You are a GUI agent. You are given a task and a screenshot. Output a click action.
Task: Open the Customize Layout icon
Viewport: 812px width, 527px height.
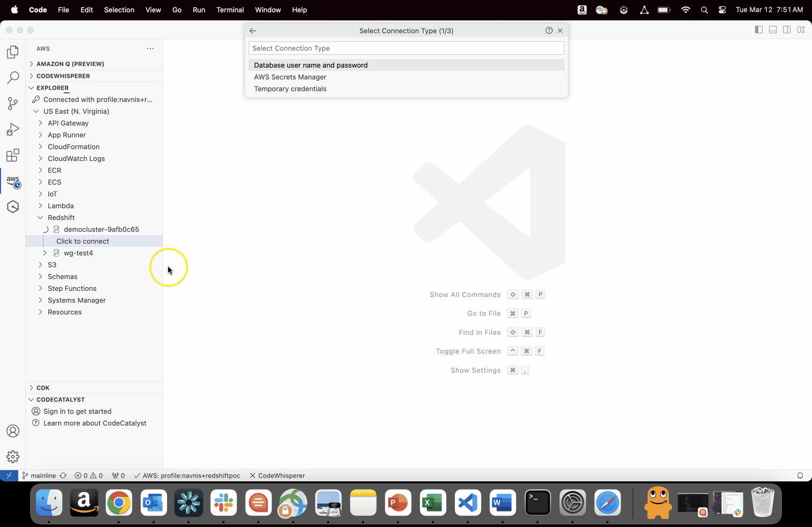801,30
